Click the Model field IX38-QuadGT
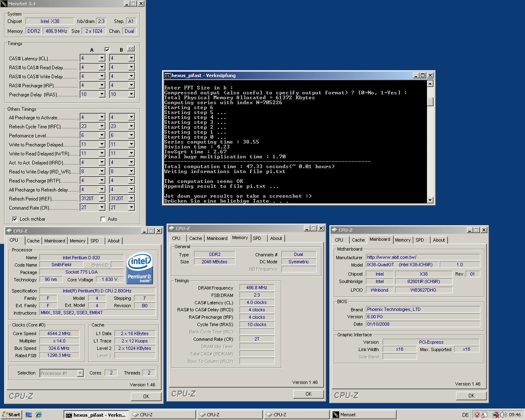Image resolution: width=525 pixels, height=420 pixels. [402, 265]
